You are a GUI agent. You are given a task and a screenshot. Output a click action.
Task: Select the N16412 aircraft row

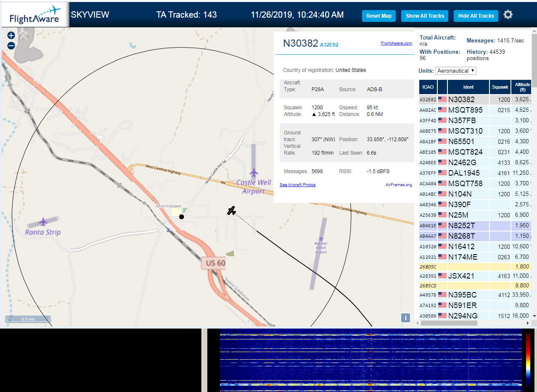pyautogui.click(x=475, y=247)
